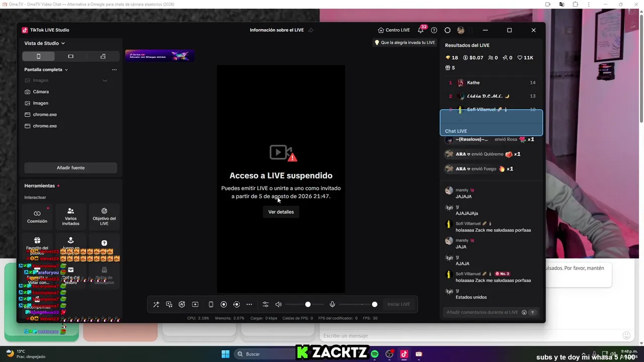The image size is (644, 362).
Task: Open notifications bell with 32 badge
Action: [421, 30]
